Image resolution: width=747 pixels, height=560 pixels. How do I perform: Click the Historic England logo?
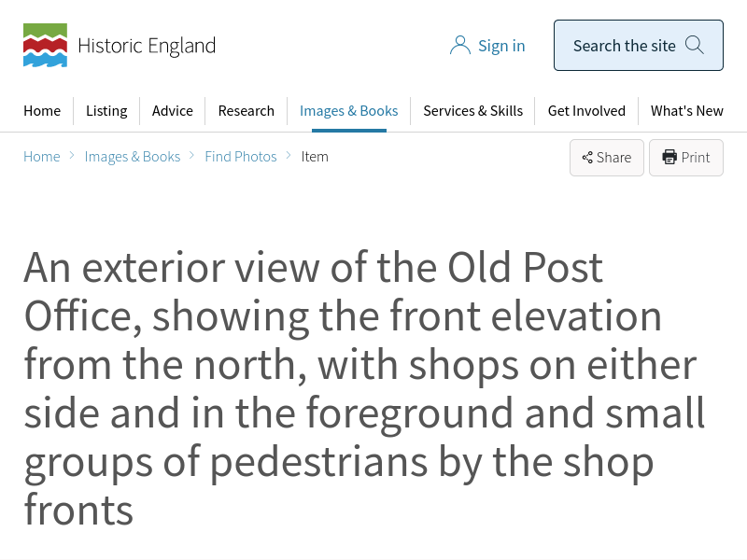click(119, 46)
